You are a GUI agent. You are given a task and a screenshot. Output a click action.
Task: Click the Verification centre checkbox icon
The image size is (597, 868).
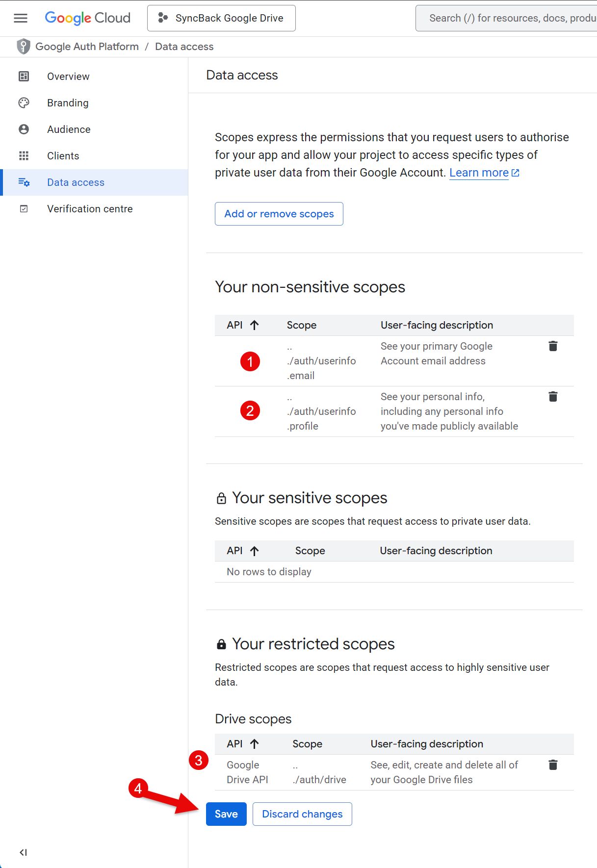24,209
